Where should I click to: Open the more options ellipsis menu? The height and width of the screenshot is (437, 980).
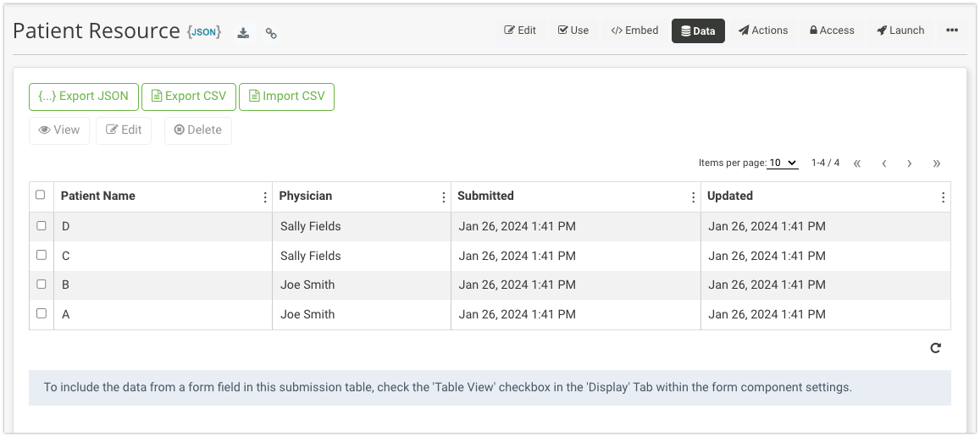(952, 30)
